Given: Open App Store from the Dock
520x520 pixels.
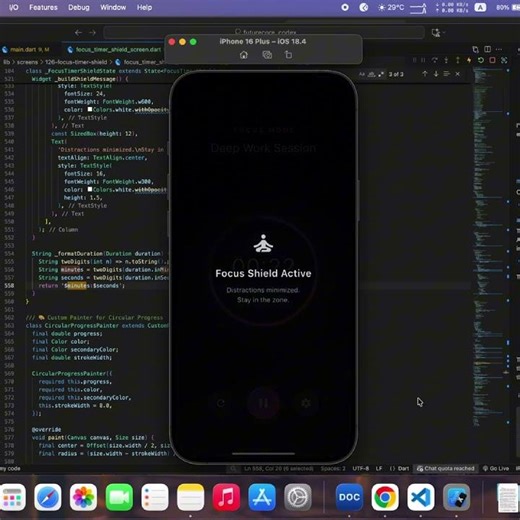Looking at the screenshot, I should [x=262, y=497].
